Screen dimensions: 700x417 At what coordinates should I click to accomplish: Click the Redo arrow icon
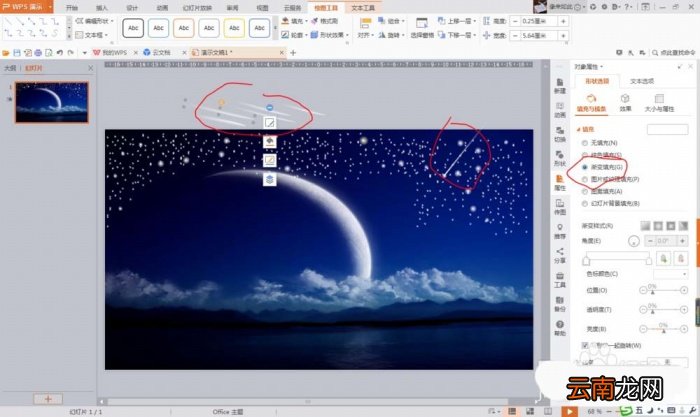coord(71,53)
